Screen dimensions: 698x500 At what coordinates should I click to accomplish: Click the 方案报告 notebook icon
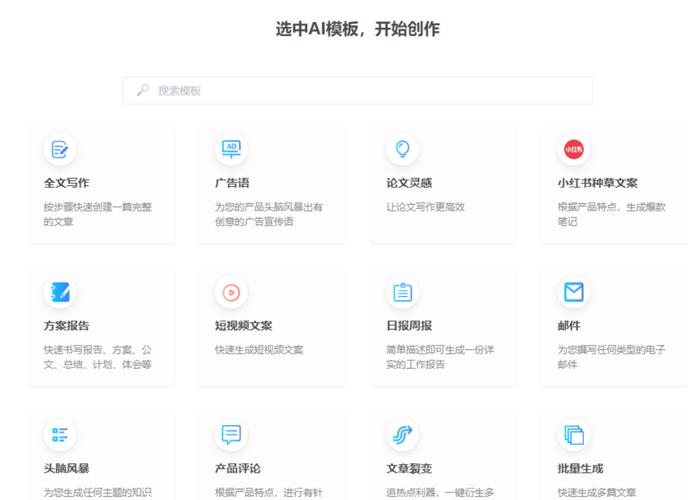[60, 293]
